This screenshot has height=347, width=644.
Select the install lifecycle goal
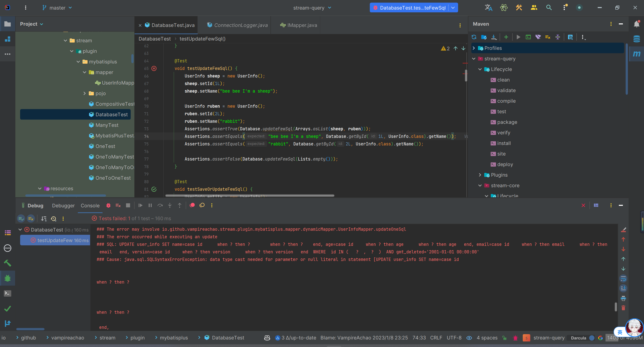[504, 143]
